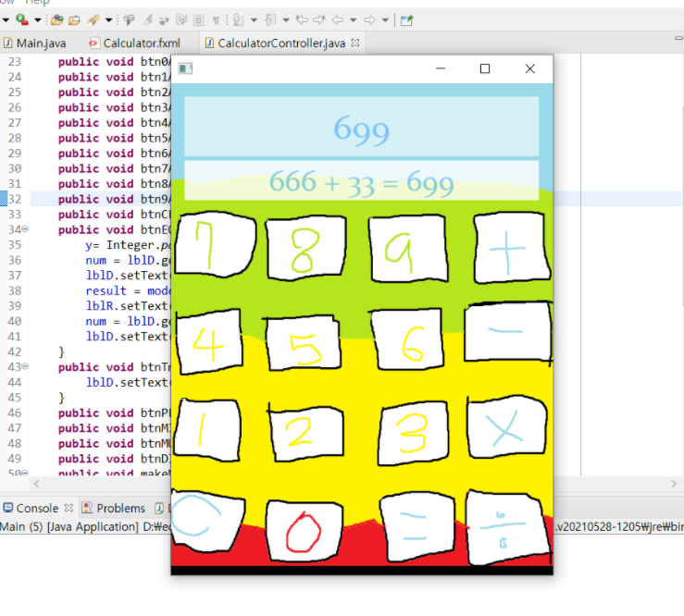The height and width of the screenshot is (616, 684).
Task: Select the hand-drawn 5 calculator button
Action: coord(303,343)
